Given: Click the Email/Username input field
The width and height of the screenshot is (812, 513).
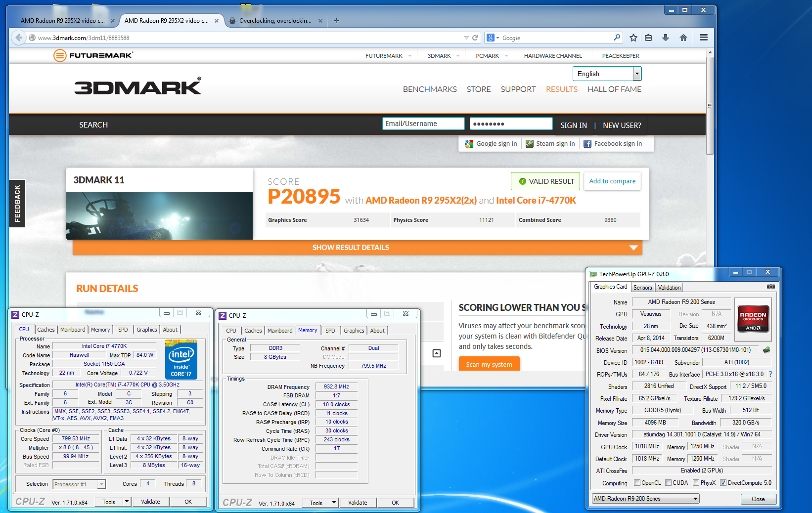Looking at the screenshot, I should (423, 124).
